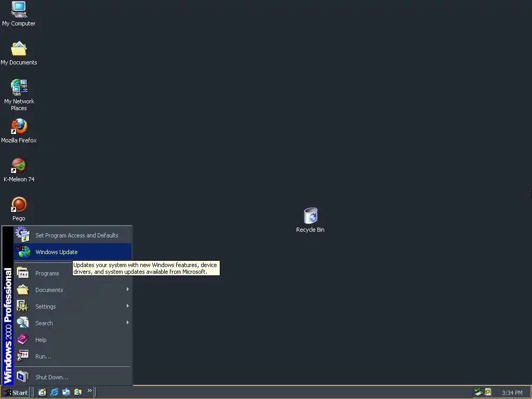The width and height of the screenshot is (532, 399).
Task: Show hidden quick launch items chevron
Action: [89, 391]
